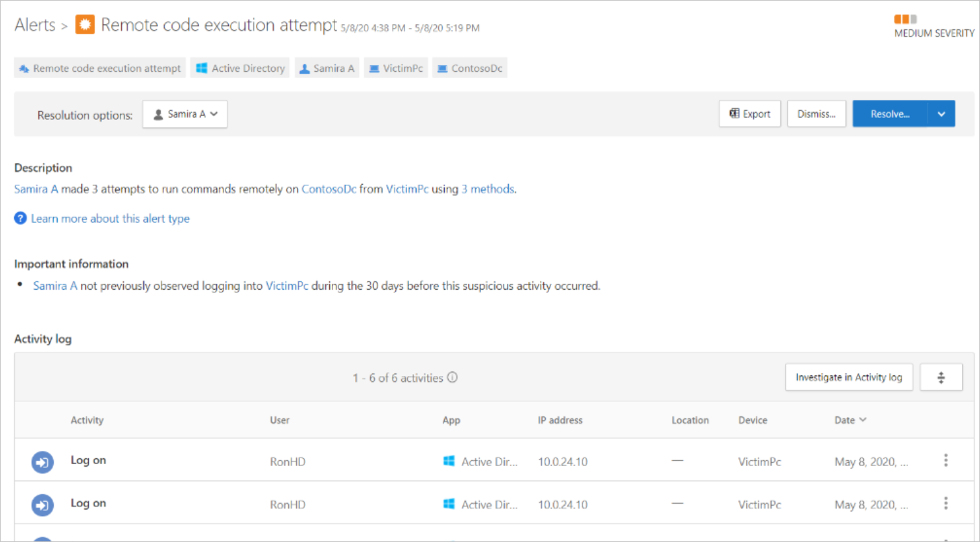Select the Log on icon in the first row

pos(42,462)
